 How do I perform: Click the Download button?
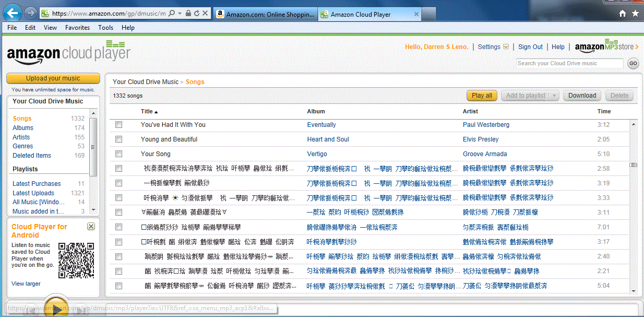(582, 96)
